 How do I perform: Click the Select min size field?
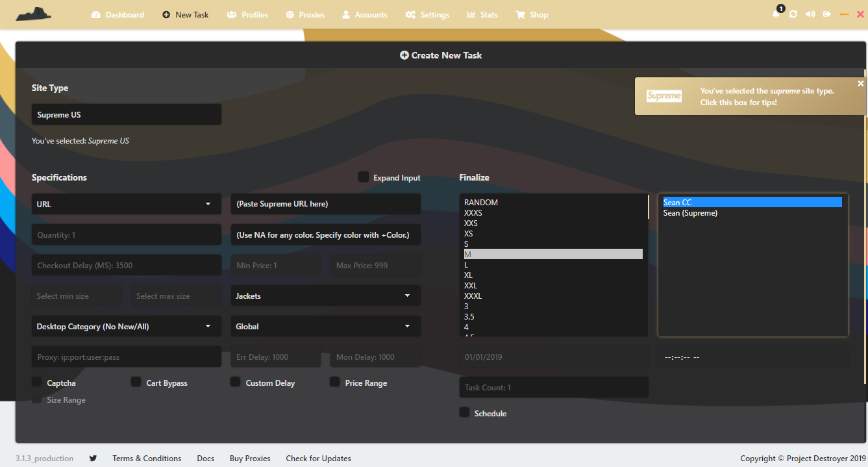(77, 296)
